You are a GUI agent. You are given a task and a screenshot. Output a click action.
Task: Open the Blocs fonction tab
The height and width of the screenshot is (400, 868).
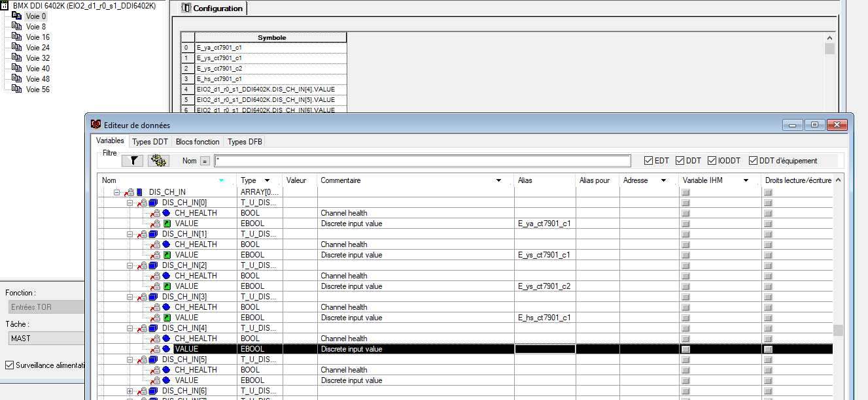pyautogui.click(x=198, y=142)
